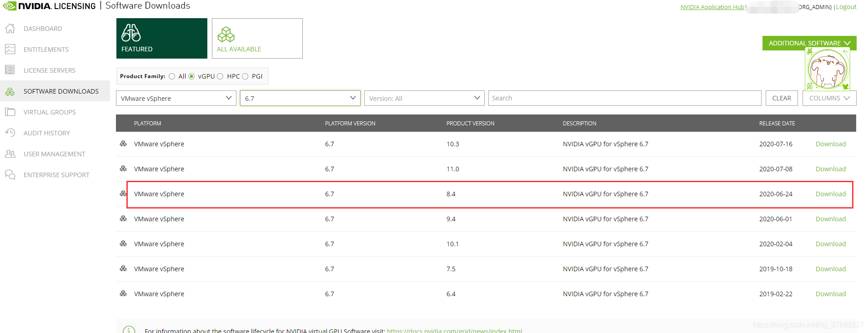Image resolution: width=868 pixels, height=333 pixels.
Task: Select the PGI product family radio
Action: (245, 76)
